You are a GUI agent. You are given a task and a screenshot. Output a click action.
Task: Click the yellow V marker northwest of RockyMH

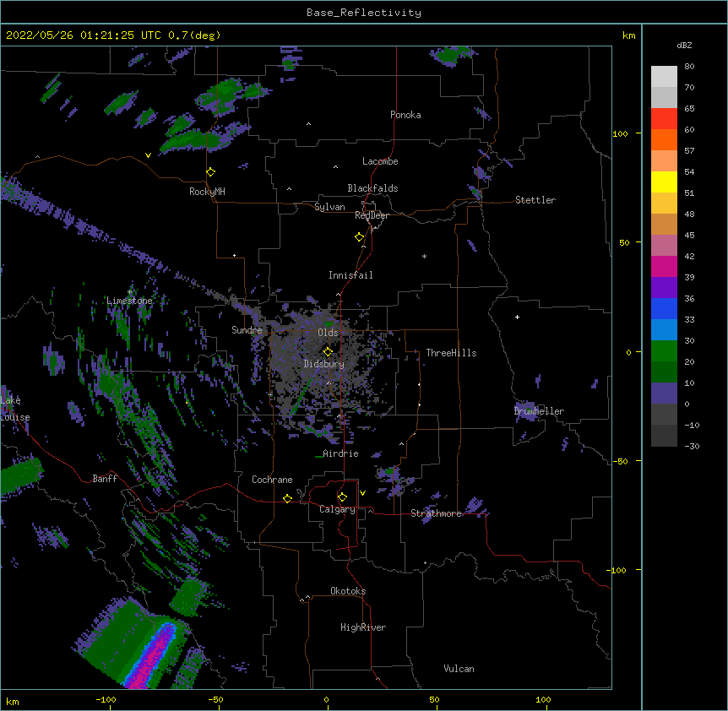click(148, 155)
